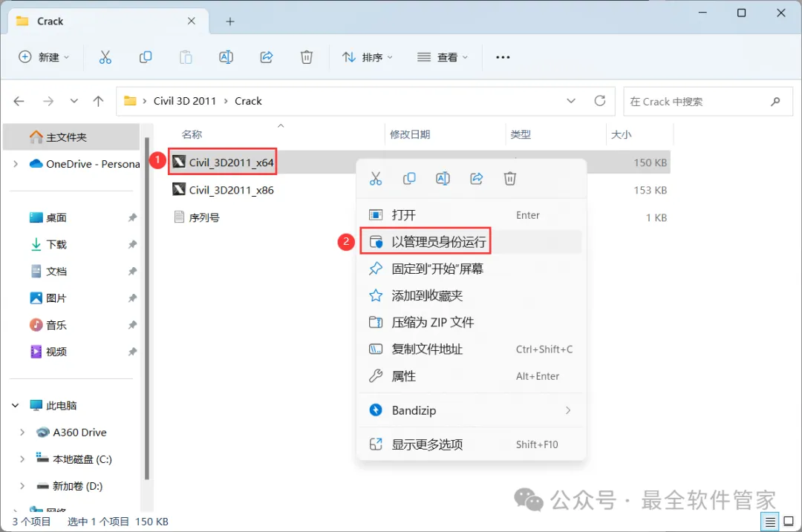Click the Rename icon in the context menu
This screenshot has height=532, width=802.
[443, 178]
